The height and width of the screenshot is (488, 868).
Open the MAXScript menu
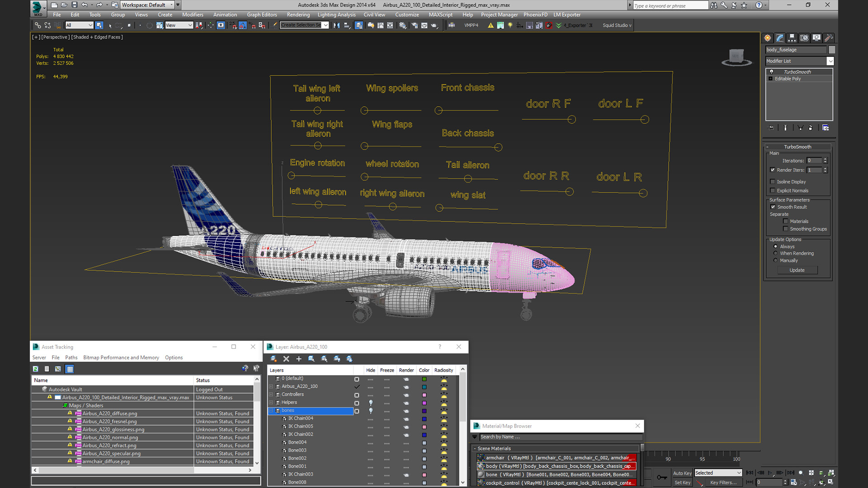point(440,15)
